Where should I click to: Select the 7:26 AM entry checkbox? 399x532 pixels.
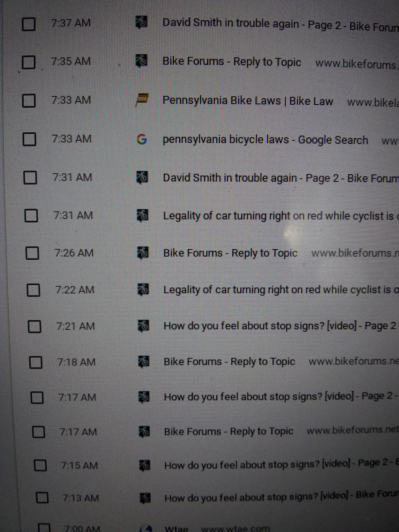32,253
